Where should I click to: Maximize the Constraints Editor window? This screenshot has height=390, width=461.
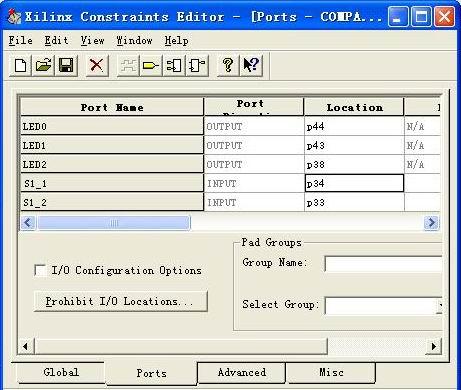(x=421, y=16)
